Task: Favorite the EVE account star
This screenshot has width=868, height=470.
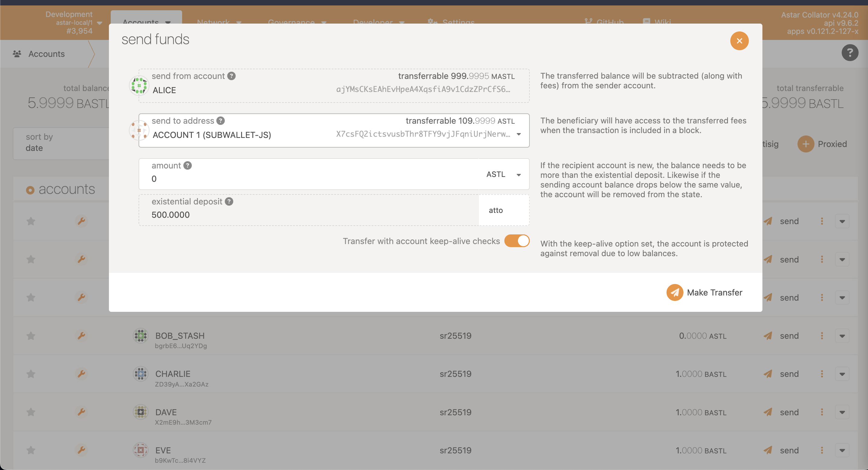Action: 31,450
